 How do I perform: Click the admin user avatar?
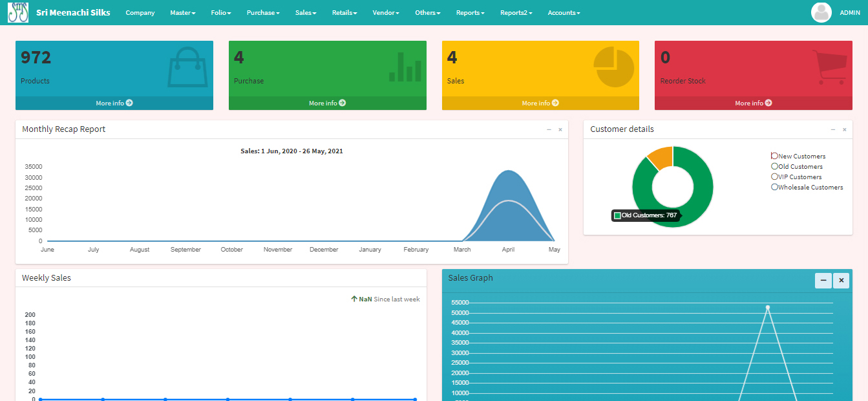(821, 12)
